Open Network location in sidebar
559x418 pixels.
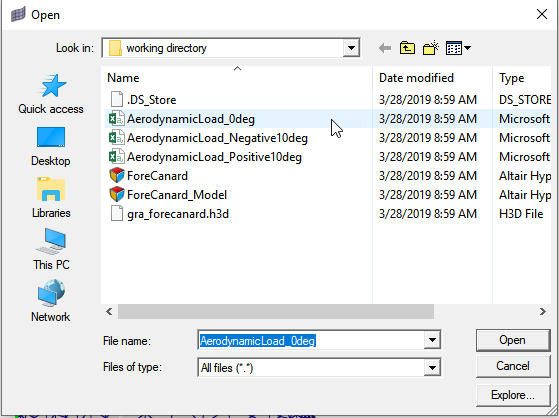pyautogui.click(x=51, y=301)
